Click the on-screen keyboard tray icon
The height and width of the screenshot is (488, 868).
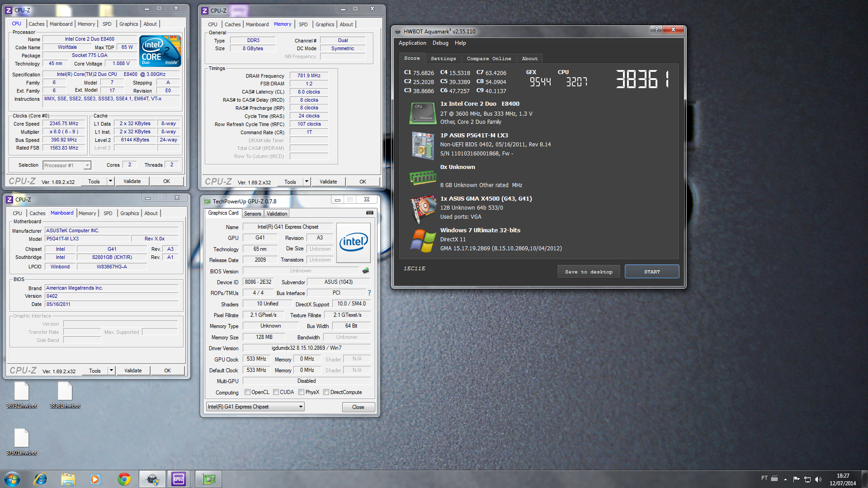coord(774,478)
